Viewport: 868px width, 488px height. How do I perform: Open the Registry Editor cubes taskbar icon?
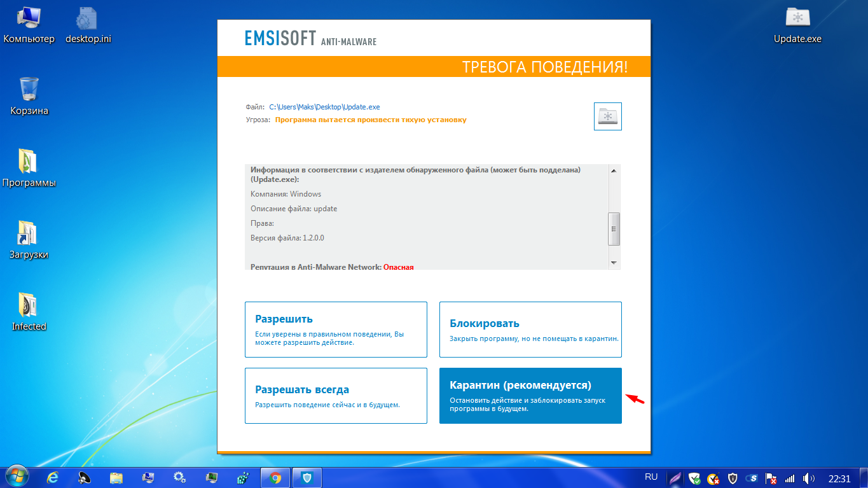pyautogui.click(x=244, y=477)
